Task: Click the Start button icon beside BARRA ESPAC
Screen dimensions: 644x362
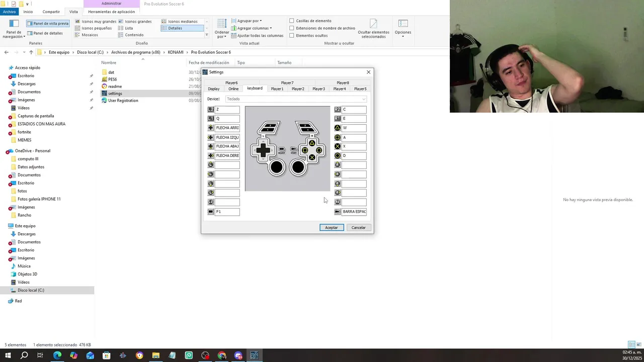Action: pyautogui.click(x=338, y=212)
